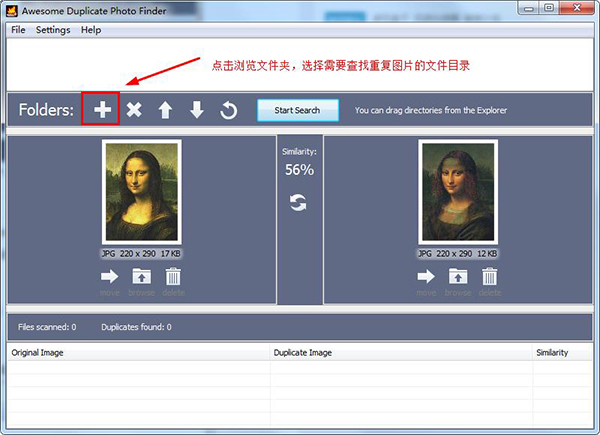Click the 'You can drag directories' hint text

(430, 111)
